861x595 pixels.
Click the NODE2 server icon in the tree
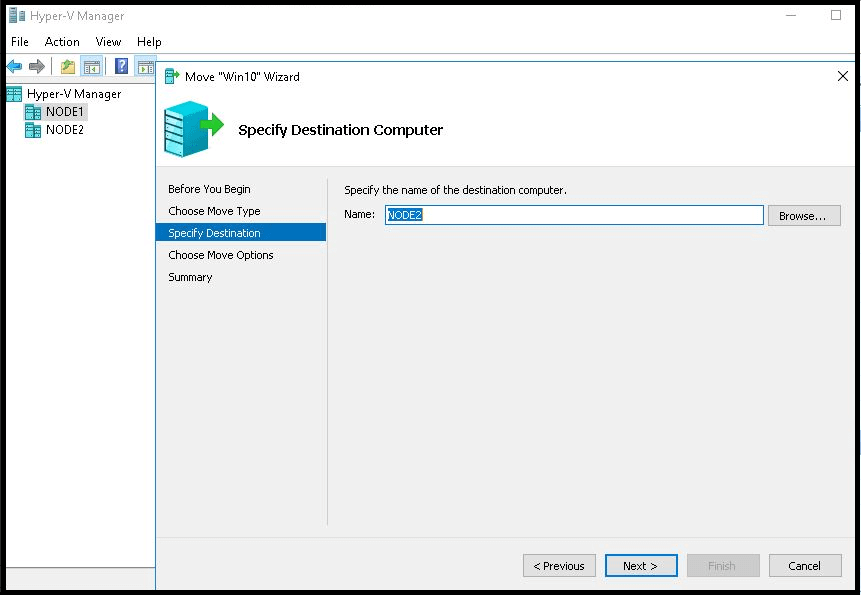pos(33,130)
